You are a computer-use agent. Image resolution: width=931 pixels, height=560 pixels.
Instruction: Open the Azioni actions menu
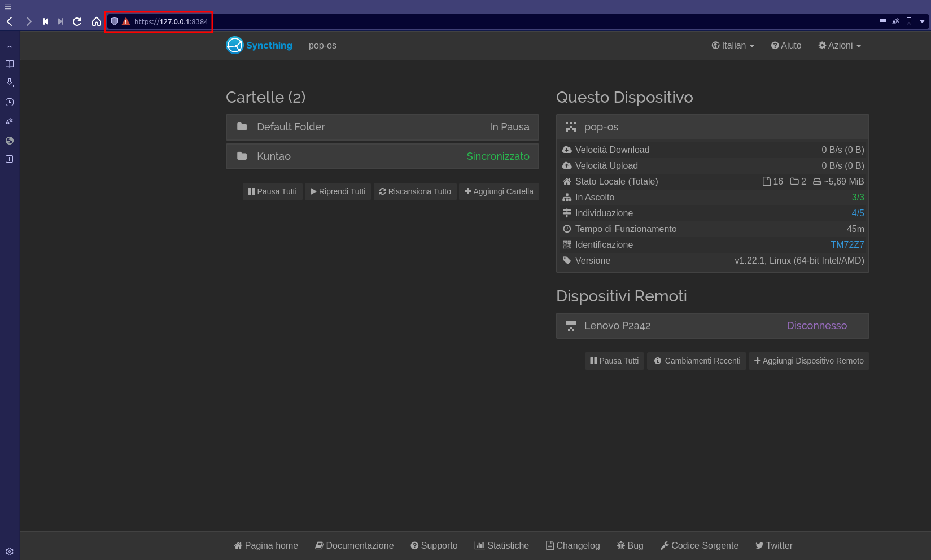pyautogui.click(x=840, y=46)
